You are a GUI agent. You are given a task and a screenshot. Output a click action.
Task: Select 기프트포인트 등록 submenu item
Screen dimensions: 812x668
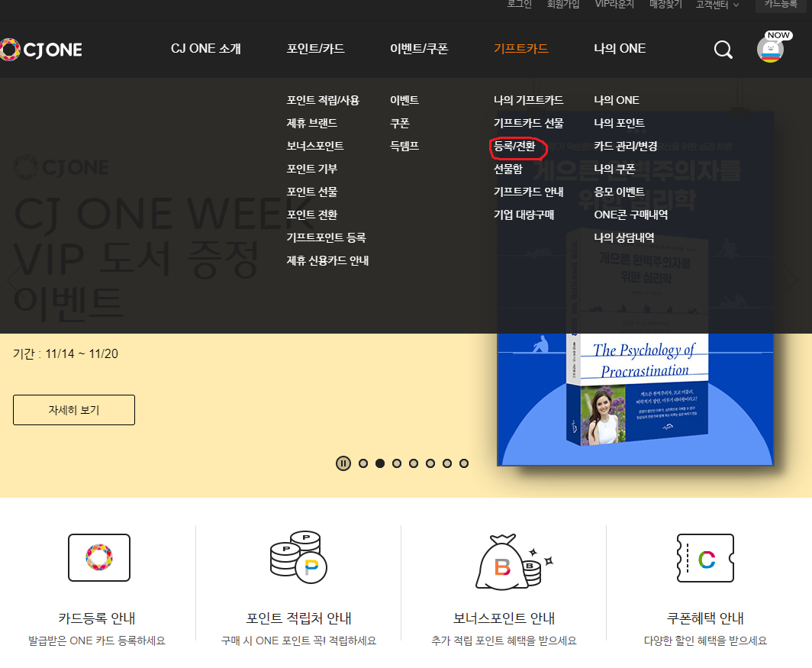pos(327,237)
